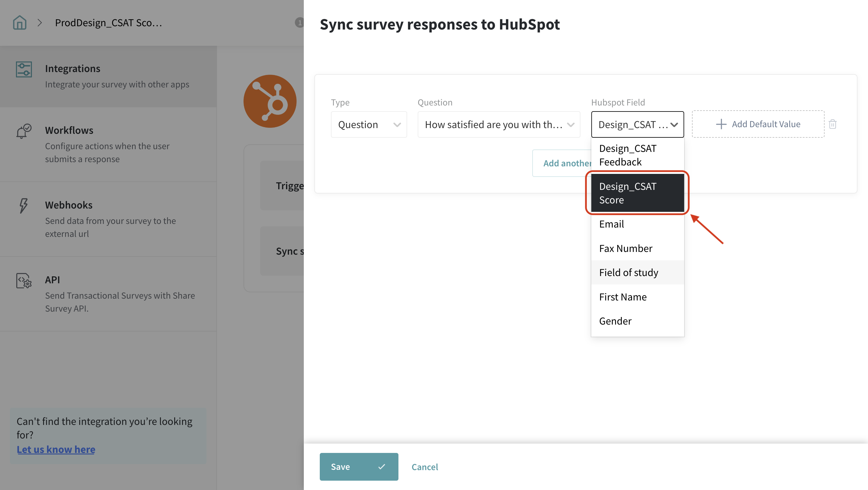Click the checkmark on Save button
Viewport: 868px width, 490px height.
(x=382, y=466)
